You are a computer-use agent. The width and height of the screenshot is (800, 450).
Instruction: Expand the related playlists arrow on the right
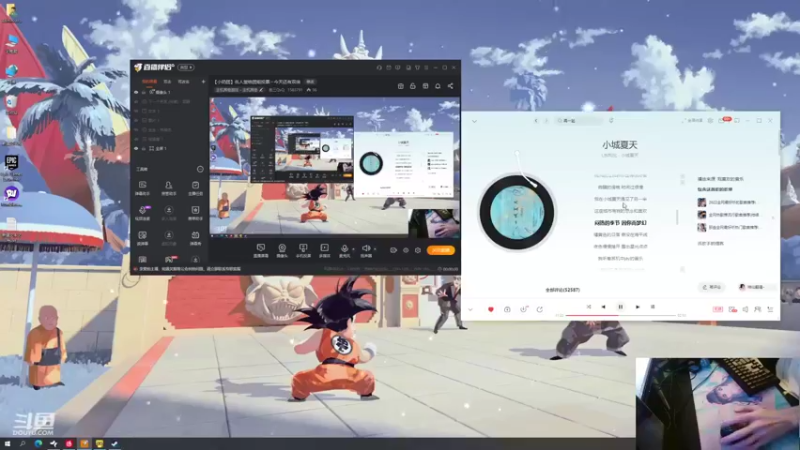pos(773,218)
